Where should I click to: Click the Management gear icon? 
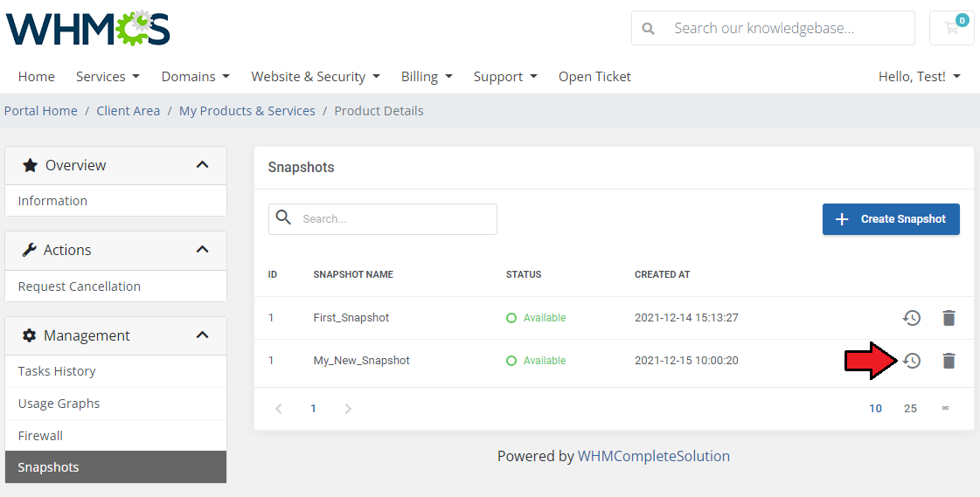click(30, 335)
